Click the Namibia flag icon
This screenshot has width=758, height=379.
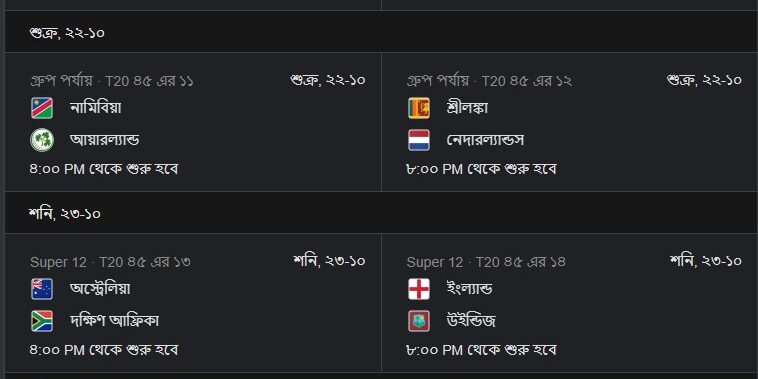pos(42,108)
